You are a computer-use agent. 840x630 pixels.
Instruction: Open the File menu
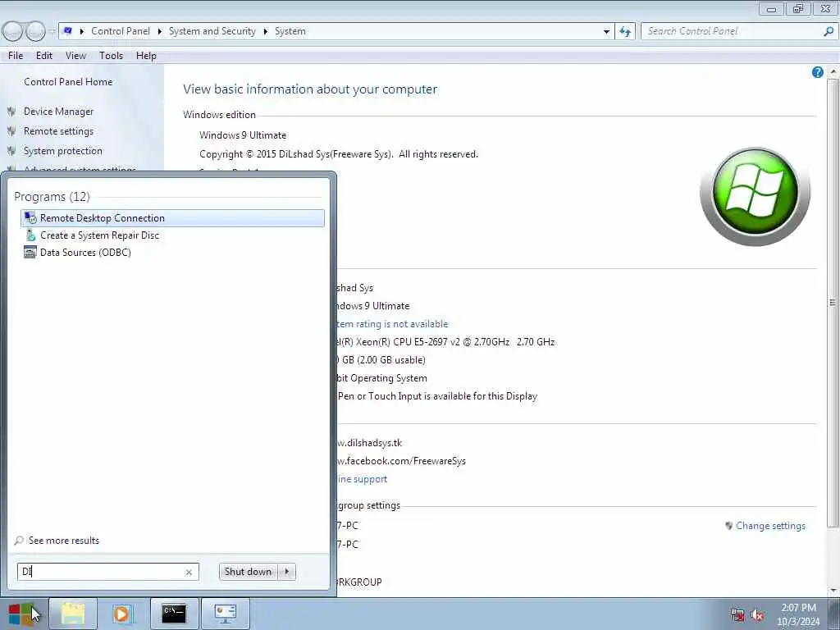16,56
